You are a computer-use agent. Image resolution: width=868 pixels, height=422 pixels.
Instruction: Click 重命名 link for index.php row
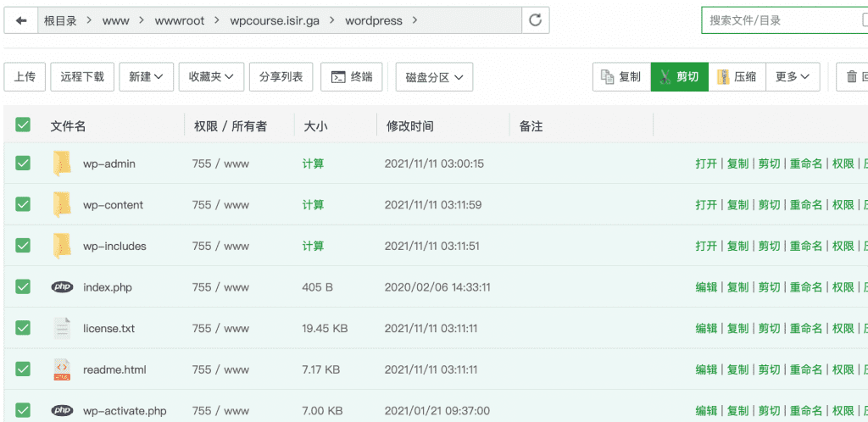pyautogui.click(x=805, y=287)
